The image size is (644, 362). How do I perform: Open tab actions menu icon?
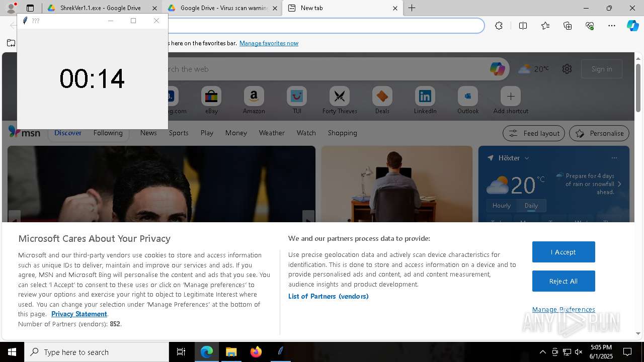[30, 8]
